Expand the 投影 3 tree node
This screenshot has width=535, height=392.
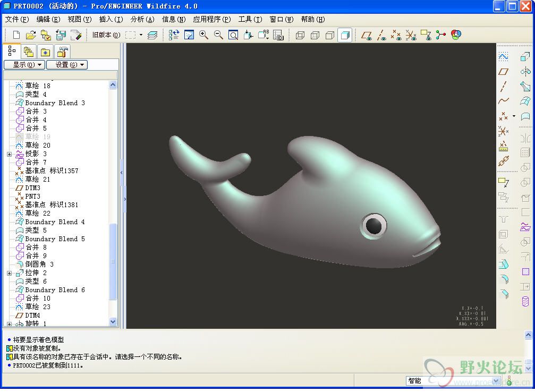click(9, 154)
